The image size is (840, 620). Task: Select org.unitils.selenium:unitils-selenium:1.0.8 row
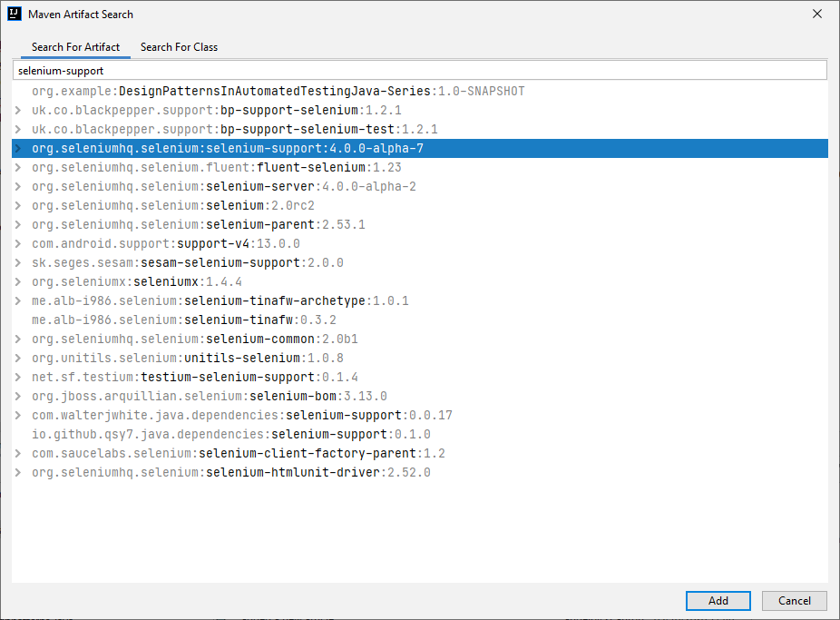[x=420, y=358]
